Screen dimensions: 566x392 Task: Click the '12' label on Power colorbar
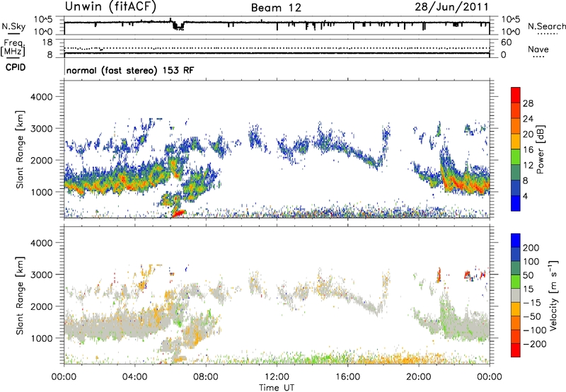coord(528,166)
